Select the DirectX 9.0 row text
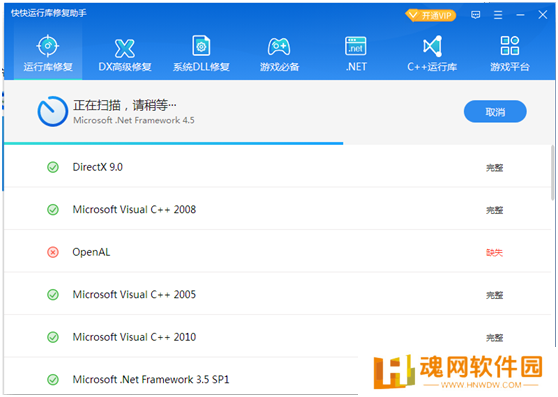 click(x=98, y=167)
